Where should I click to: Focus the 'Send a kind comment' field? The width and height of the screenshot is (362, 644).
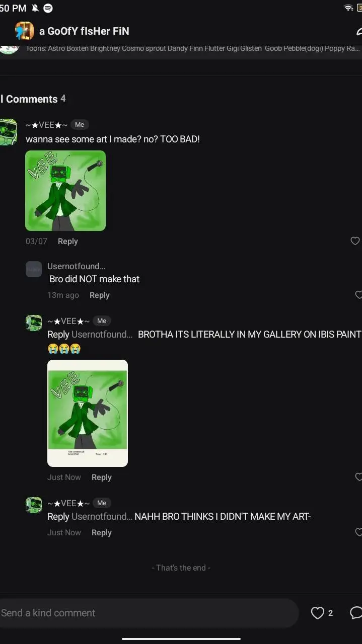pyautogui.click(x=150, y=613)
